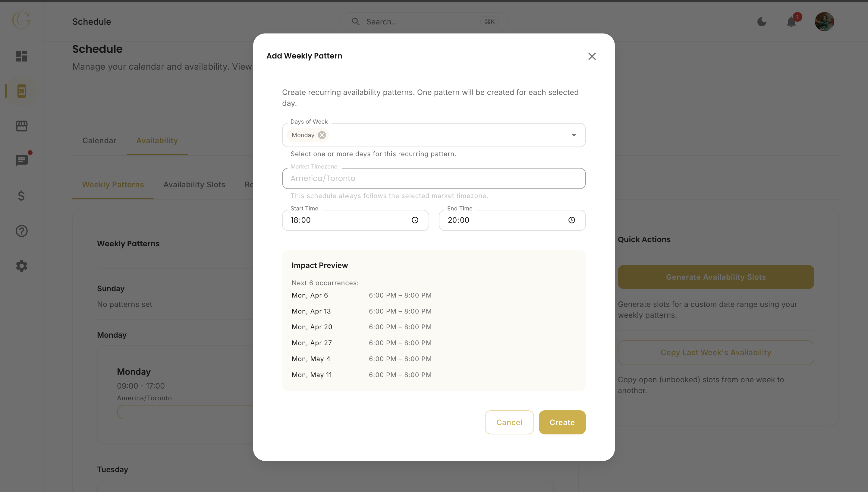Open the dashboard sidebar icon
868x492 pixels.
pos(22,56)
